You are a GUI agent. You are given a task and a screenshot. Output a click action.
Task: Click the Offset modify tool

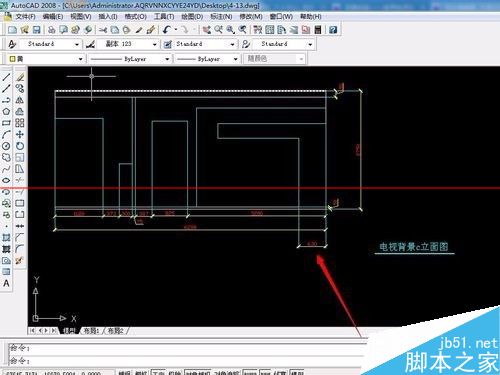20,111
